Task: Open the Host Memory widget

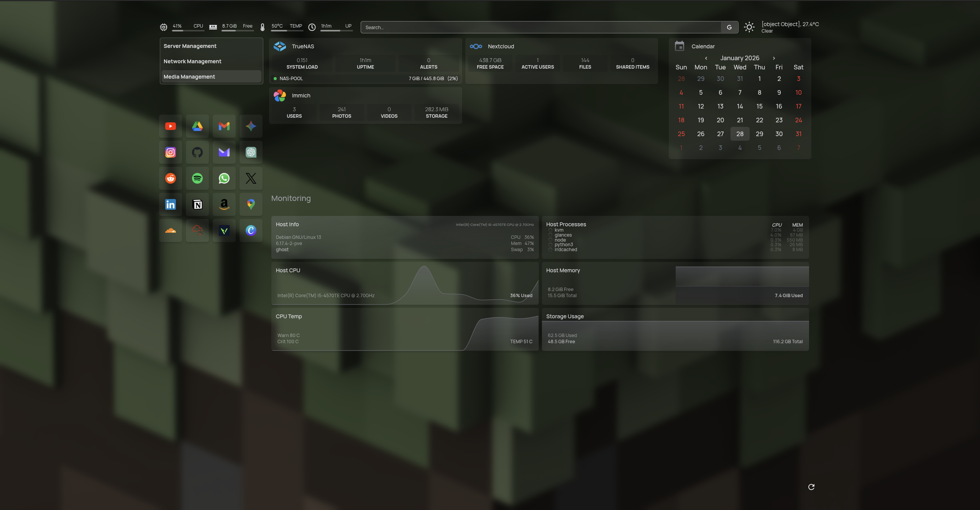Action: pyautogui.click(x=675, y=283)
